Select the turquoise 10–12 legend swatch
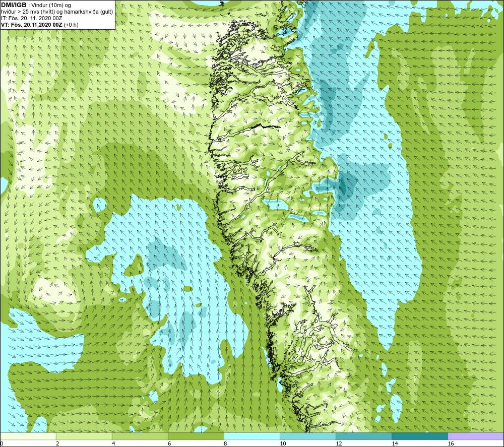 point(307,436)
